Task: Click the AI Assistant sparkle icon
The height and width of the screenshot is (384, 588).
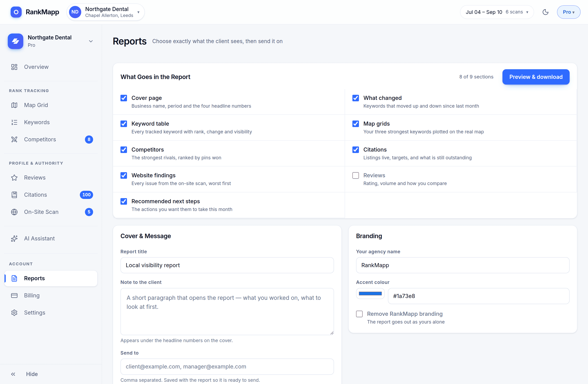Action: click(14, 238)
